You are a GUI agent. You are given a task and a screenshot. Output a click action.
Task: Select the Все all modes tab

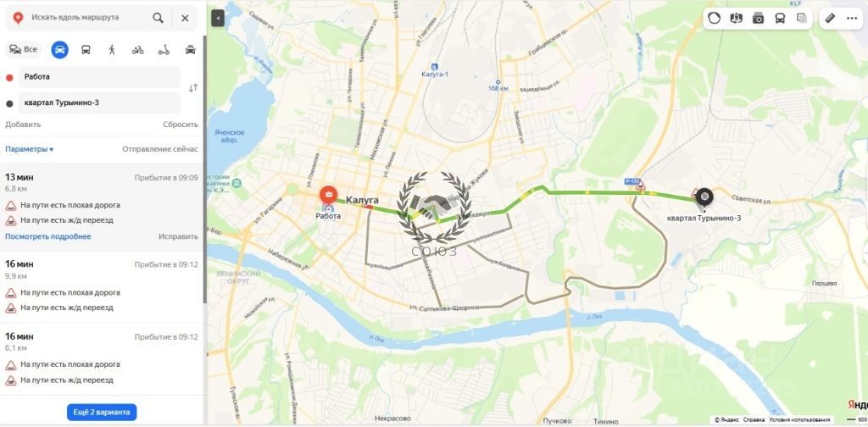coord(24,50)
